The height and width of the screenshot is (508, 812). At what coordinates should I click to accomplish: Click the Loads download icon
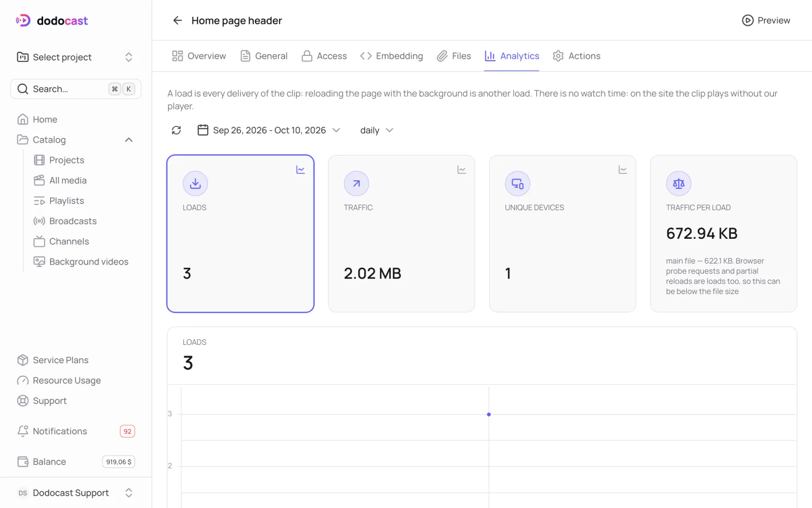(195, 183)
